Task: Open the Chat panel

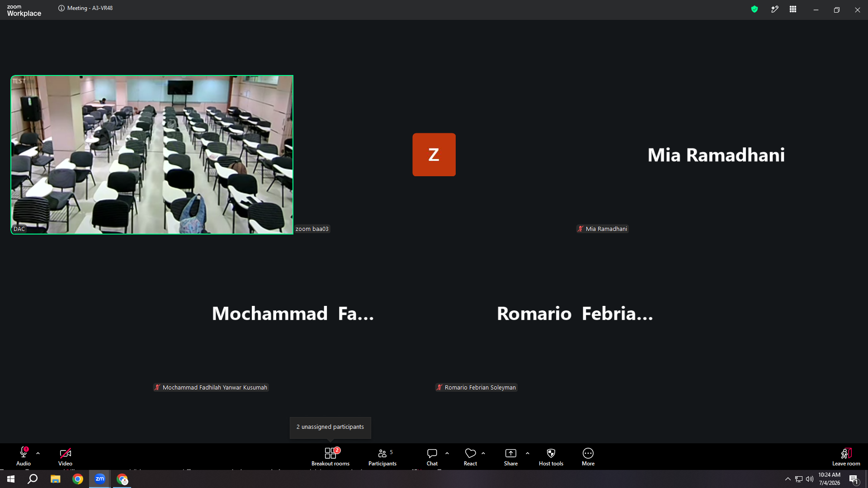Action: (432, 456)
